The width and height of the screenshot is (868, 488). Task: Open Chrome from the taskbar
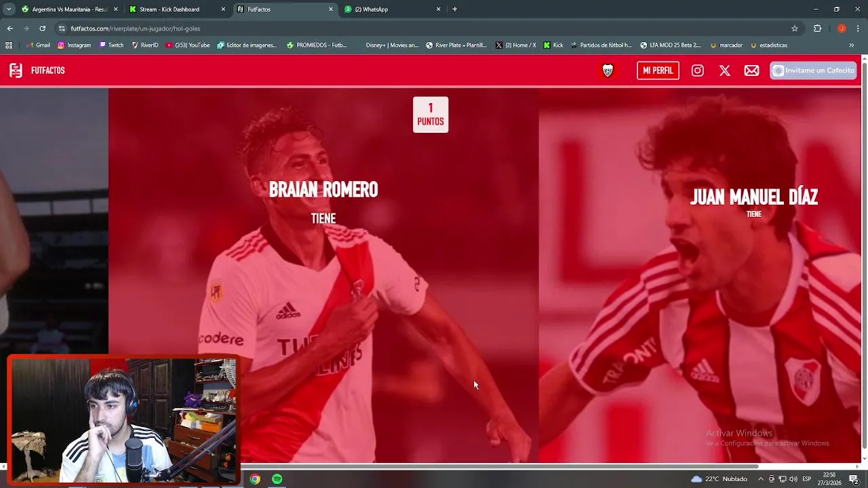pyautogui.click(x=255, y=479)
